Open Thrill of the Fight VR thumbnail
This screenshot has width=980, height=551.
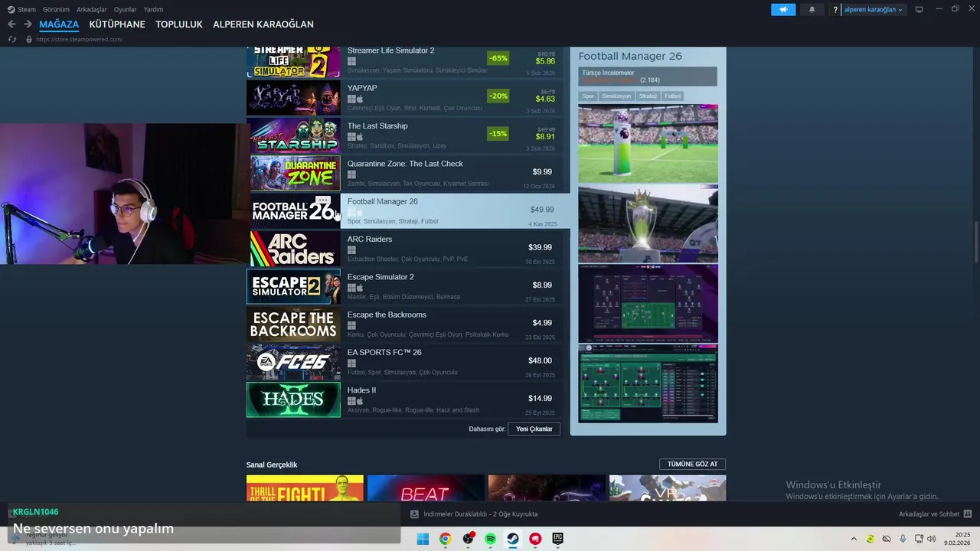(305, 488)
